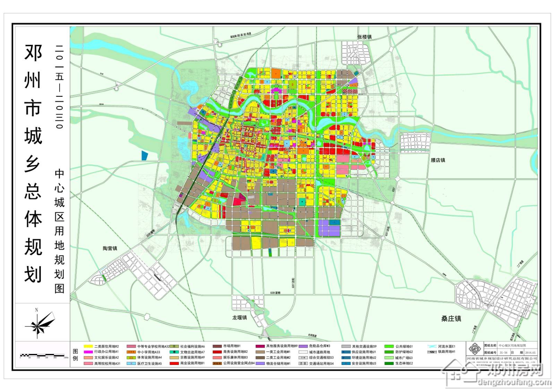The image size is (555, 392).
Task: Select the 中等专业学校用地A32 legend swatch
Action: click(x=131, y=346)
